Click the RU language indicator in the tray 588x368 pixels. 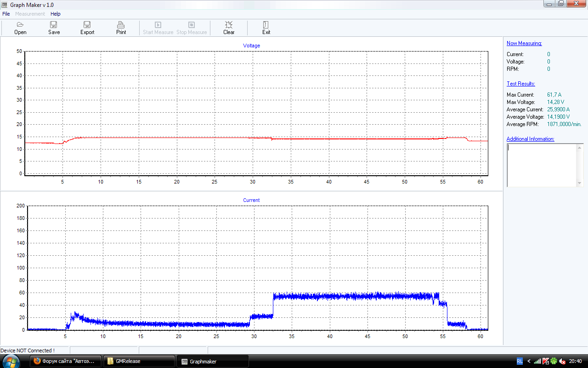520,361
